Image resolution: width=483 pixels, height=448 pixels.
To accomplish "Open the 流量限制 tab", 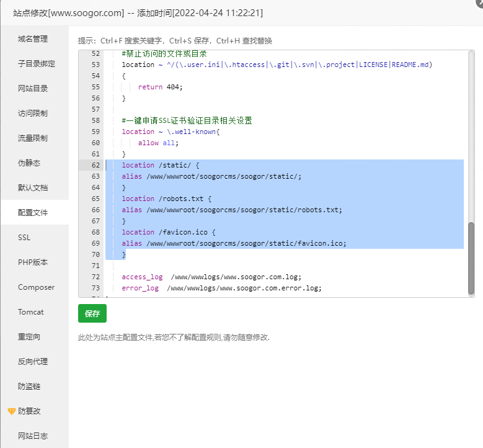I will point(33,138).
